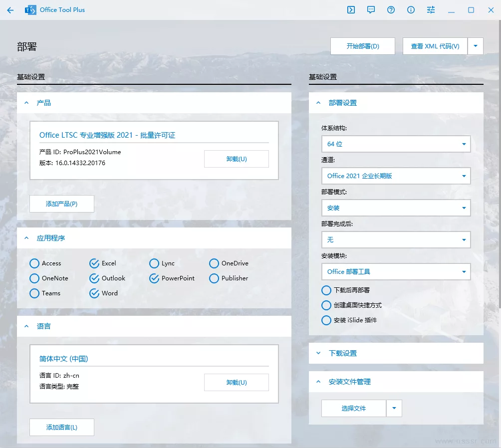Click the 语言类型: 完整 text
The width and height of the screenshot is (501, 448).
tap(59, 387)
